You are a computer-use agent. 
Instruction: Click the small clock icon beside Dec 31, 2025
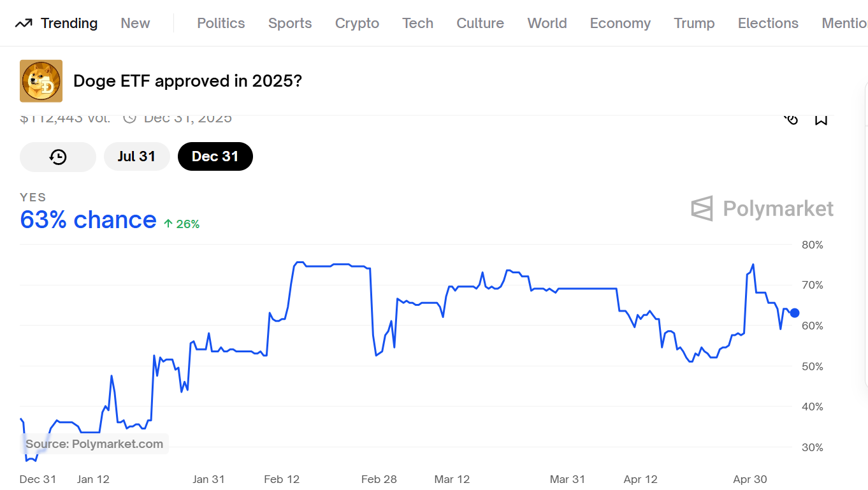point(130,119)
